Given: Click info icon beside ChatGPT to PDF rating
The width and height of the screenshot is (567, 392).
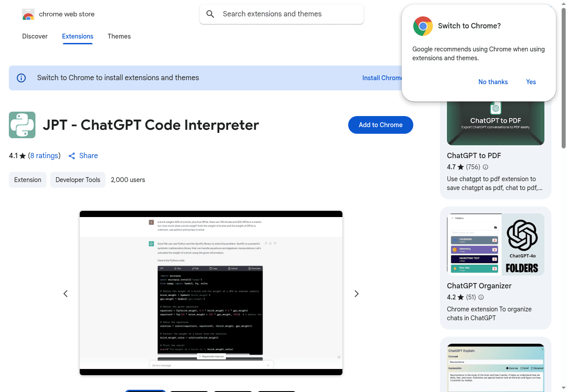Looking at the screenshot, I should (x=485, y=167).
